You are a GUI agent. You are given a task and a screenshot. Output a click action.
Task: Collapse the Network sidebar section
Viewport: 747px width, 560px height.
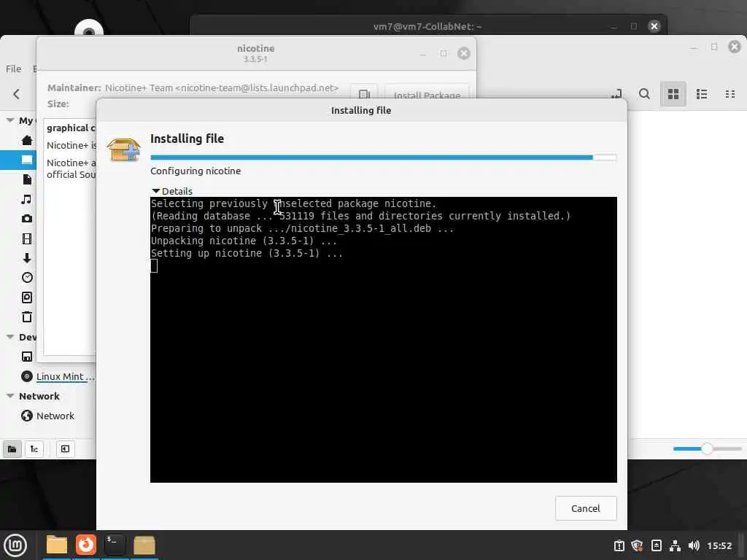(10, 396)
